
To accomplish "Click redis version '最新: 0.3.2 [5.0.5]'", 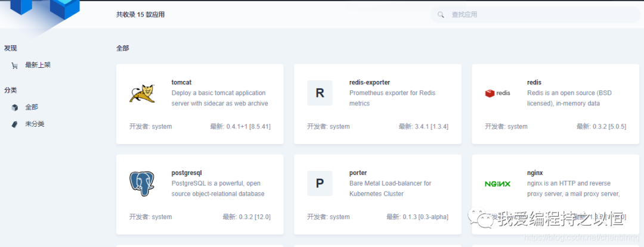I will coord(601,127).
